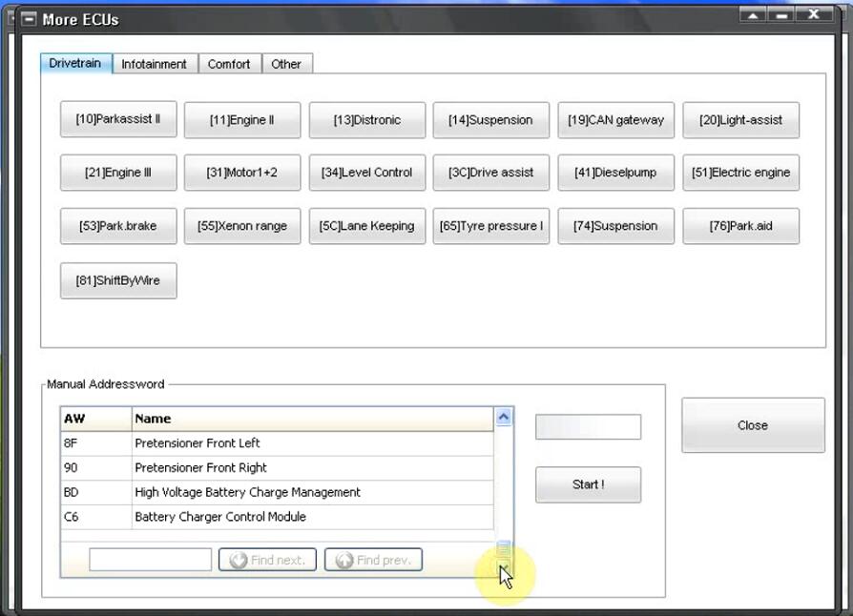Click the Close button
Image resolution: width=853 pixels, height=616 pixels.
pos(752,425)
